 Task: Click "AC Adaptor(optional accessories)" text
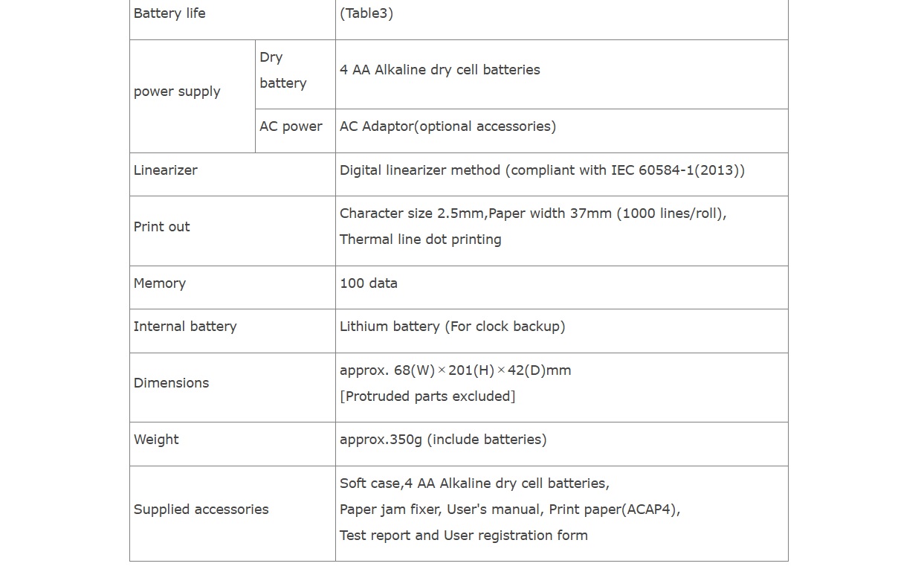(x=448, y=126)
